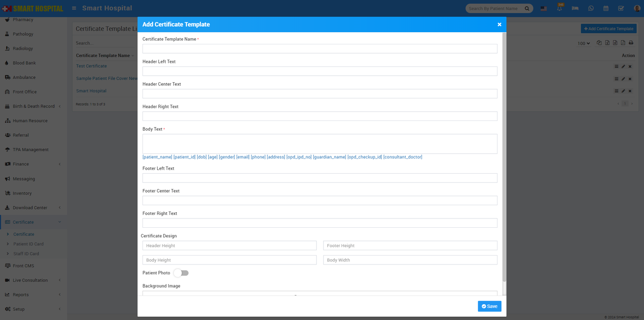Focus the Certificate Template Name field
644x320 pixels.
tap(320, 49)
